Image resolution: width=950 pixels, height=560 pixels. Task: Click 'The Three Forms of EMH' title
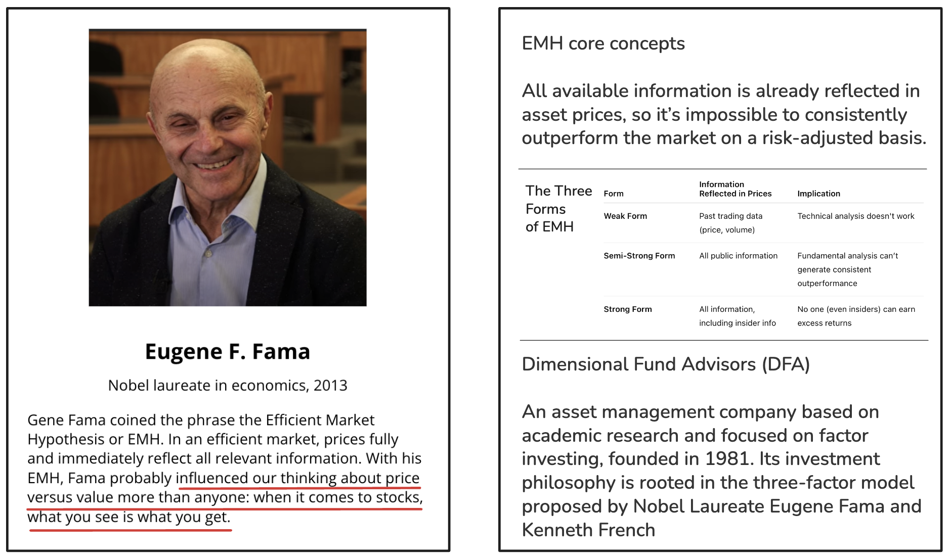click(558, 209)
